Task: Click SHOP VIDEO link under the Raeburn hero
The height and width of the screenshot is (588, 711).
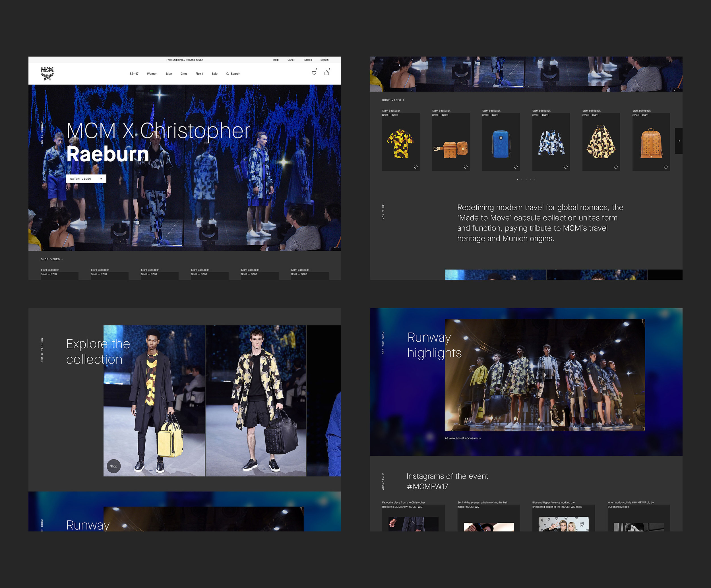Action: (x=52, y=259)
